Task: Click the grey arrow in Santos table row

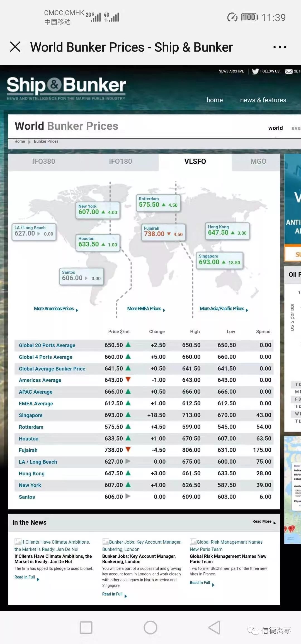Action: [128, 496]
